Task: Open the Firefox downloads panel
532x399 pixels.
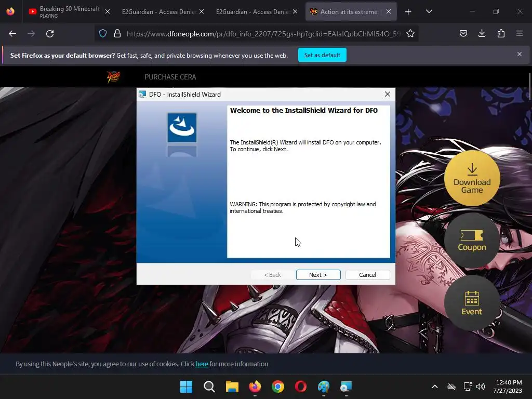Action: point(482,33)
